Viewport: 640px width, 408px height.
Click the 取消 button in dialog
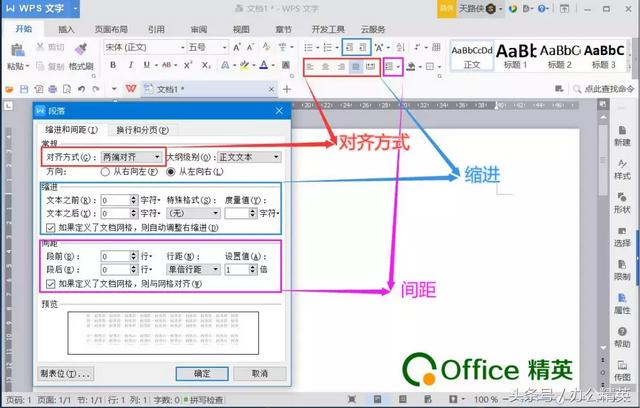[260, 373]
